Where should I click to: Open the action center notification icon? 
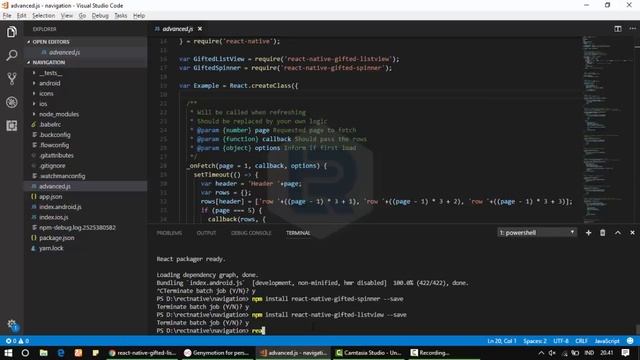625,353
